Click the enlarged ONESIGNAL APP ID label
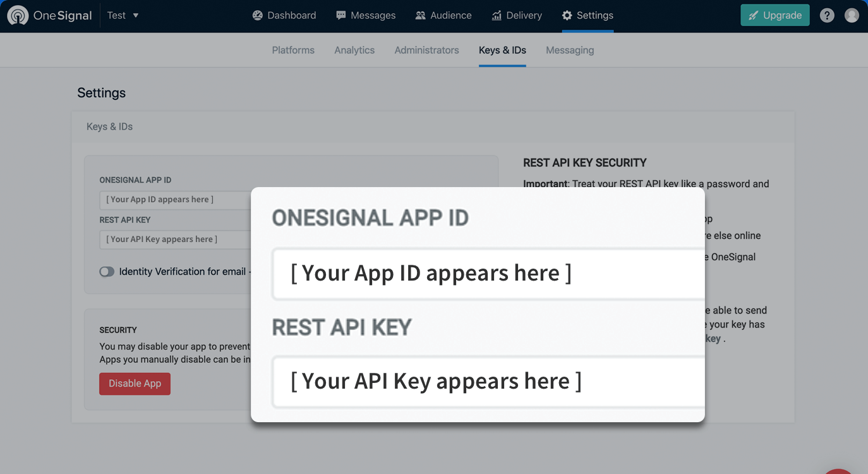The width and height of the screenshot is (868, 474). [370, 218]
